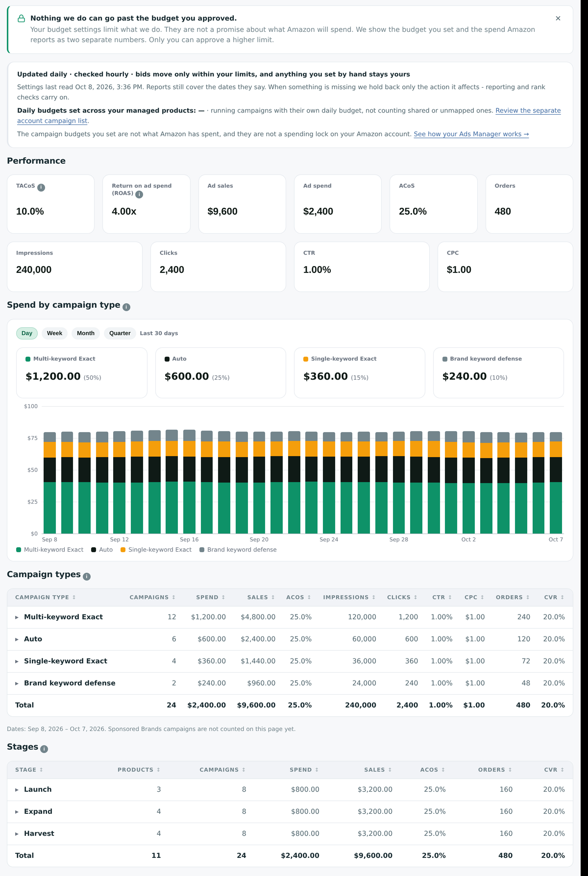Sort campaign types table by ACoS
The width and height of the screenshot is (588, 876).
click(299, 597)
